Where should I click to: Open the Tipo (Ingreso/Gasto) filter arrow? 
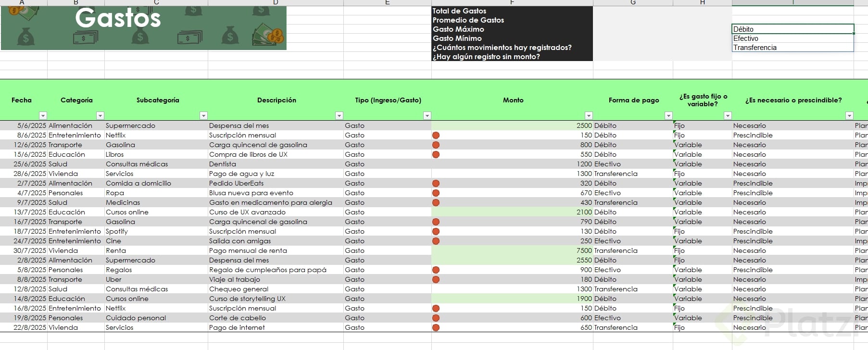(x=427, y=115)
